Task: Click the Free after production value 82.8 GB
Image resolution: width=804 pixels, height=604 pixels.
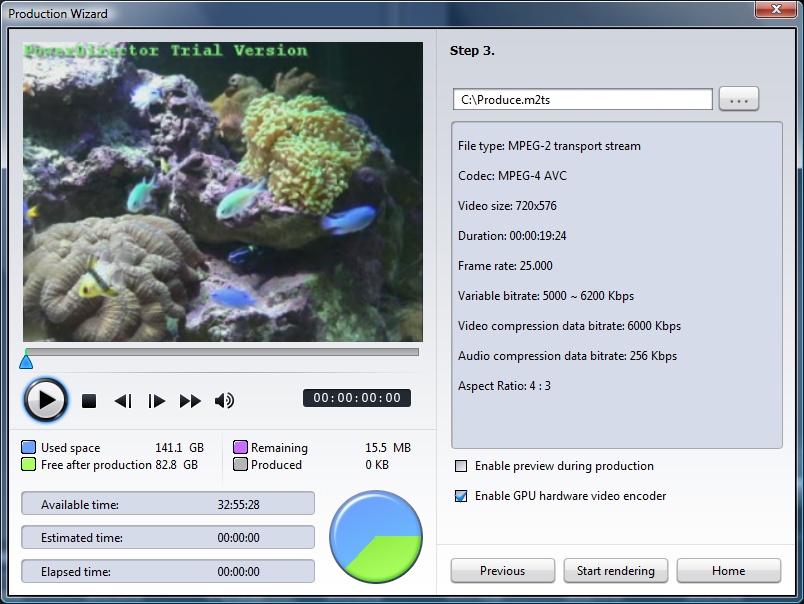Action: [176, 465]
